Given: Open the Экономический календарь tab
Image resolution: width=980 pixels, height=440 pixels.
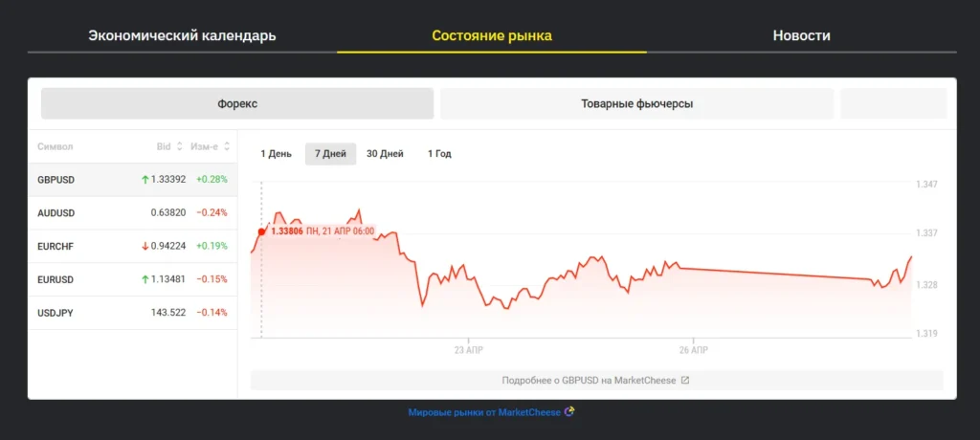Looking at the screenshot, I should pyautogui.click(x=182, y=35).
